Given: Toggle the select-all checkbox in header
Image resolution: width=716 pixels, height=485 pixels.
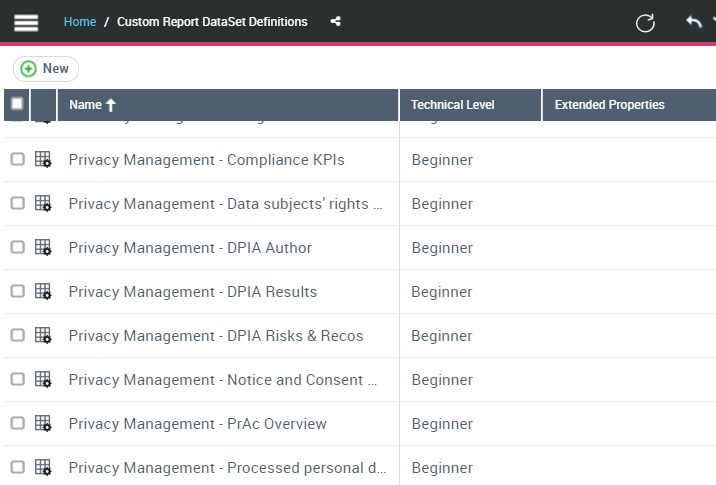Looking at the screenshot, I should pyautogui.click(x=17, y=104).
